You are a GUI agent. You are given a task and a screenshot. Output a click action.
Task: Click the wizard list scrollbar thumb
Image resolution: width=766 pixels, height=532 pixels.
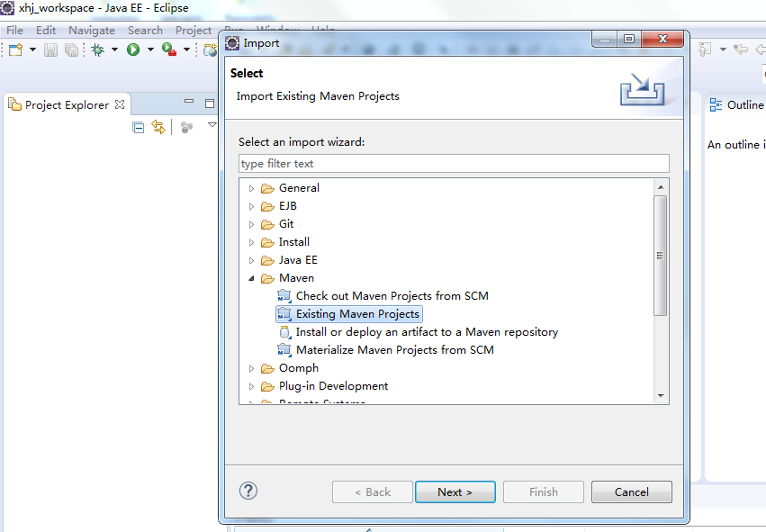point(661,256)
